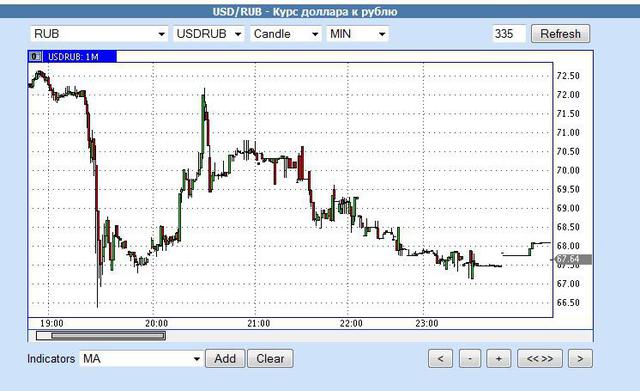Open the USDRUB pair dropdown
Viewport: 640px width, 391px height.
pos(209,34)
